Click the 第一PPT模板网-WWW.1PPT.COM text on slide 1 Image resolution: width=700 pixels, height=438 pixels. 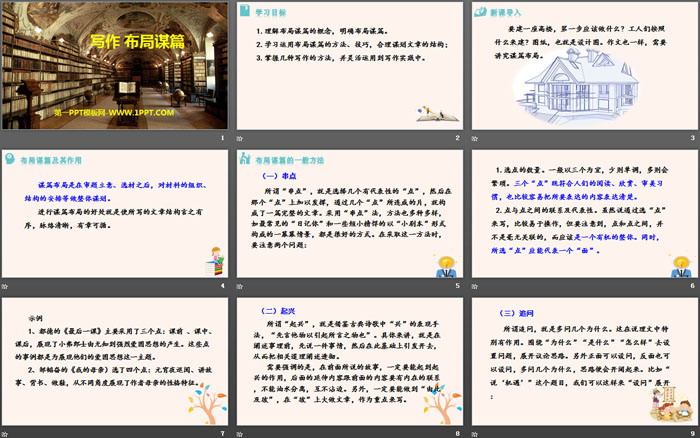[x=114, y=113]
